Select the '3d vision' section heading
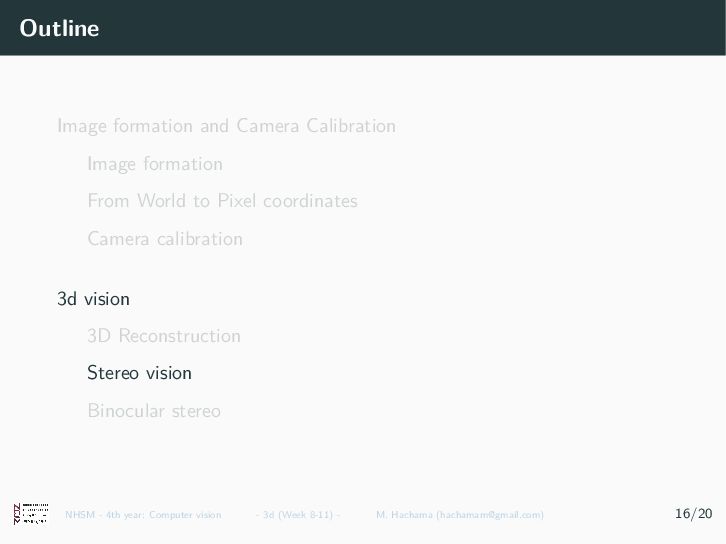The width and height of the screenshot is (726, 544). pyautogui.click(x=93, y=298)
